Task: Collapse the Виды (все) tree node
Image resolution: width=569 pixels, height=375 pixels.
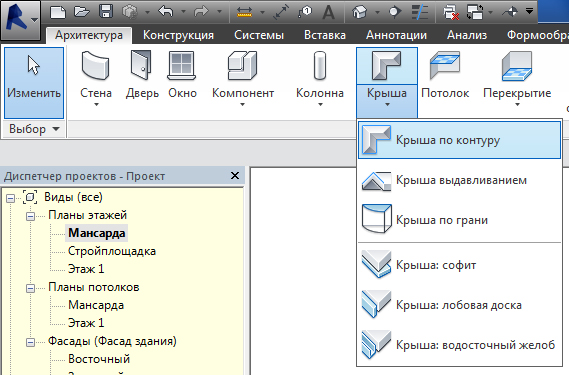Action: pyautogui.click(x=11, y=198)
